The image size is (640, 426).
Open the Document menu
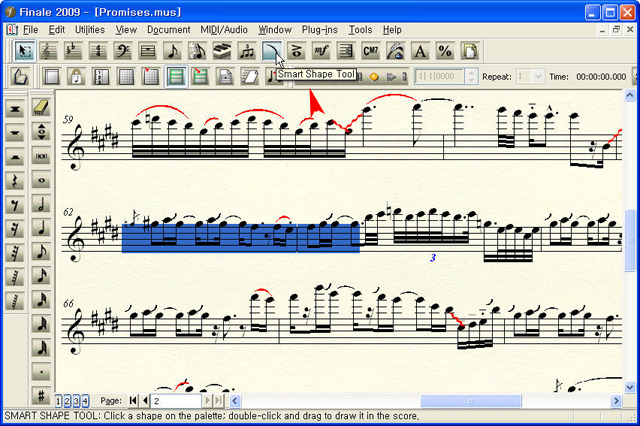point(169,30)
